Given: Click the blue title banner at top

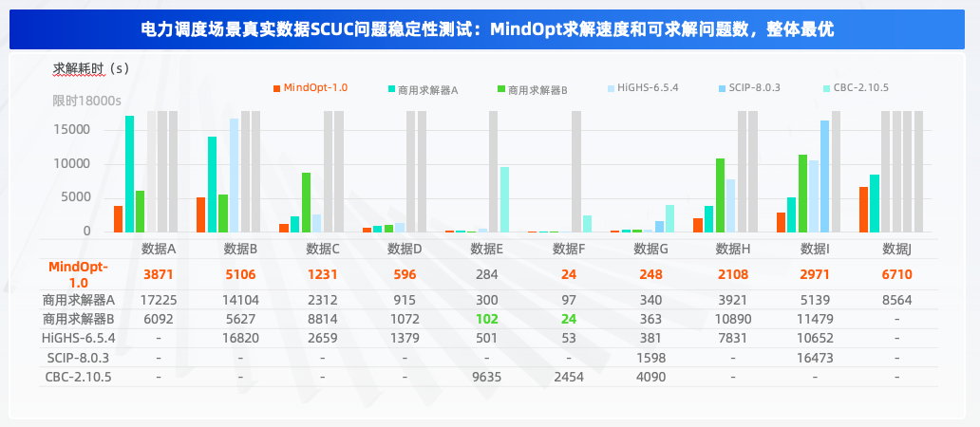Looking at the screenshot, I should tap(490, 28).
